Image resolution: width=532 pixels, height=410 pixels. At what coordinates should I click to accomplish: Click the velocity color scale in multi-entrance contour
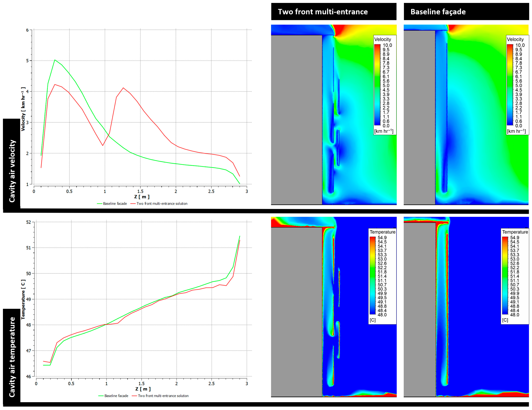pos(377,85)
